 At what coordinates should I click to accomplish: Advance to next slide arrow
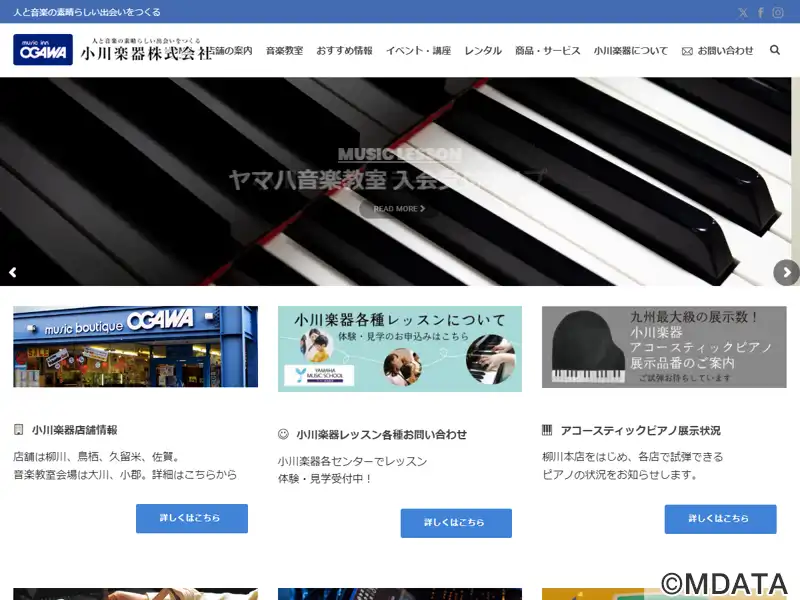(786, 272)
